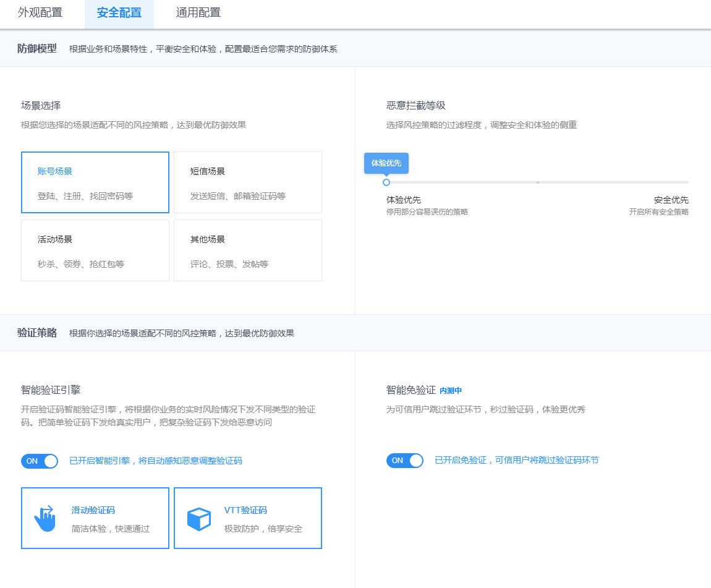Open the 安全配置 tab

click(119, 12)
